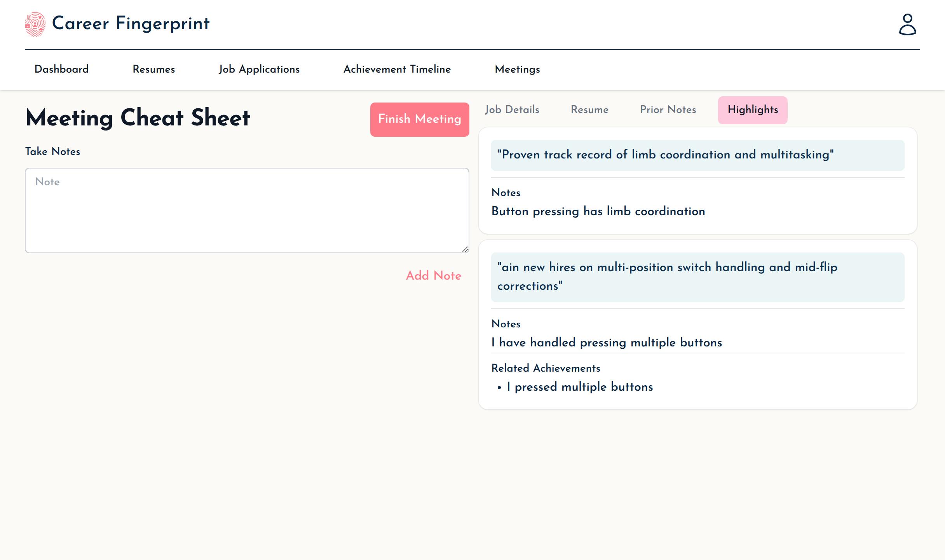Show the Prior Notes tab
The width and height of the screenshot is (945, 560).
(x=668, y=110)
